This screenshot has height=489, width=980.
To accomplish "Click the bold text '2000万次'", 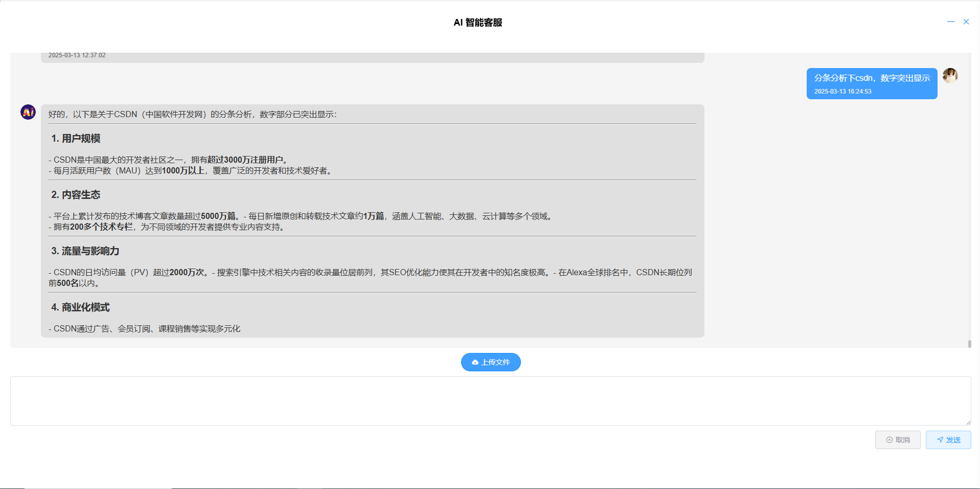I will click(x=187, y=273).
